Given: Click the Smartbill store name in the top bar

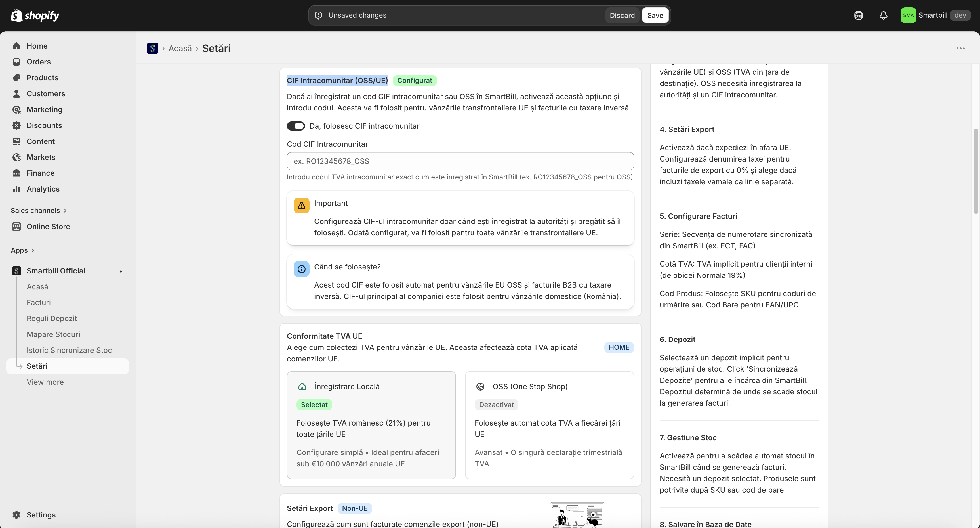Looking at the screenshot, I should pyautogui.click(x=933, y=15).
